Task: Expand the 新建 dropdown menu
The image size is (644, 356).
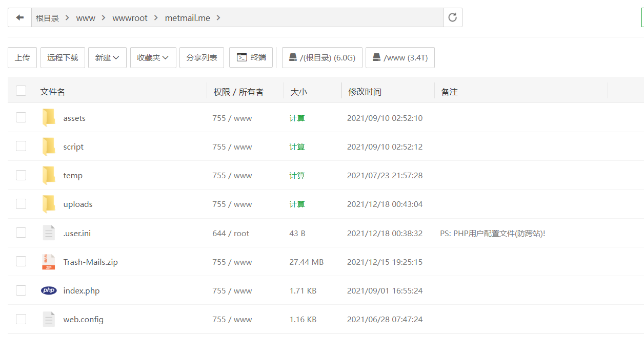Action: click(x=107, y=57)
